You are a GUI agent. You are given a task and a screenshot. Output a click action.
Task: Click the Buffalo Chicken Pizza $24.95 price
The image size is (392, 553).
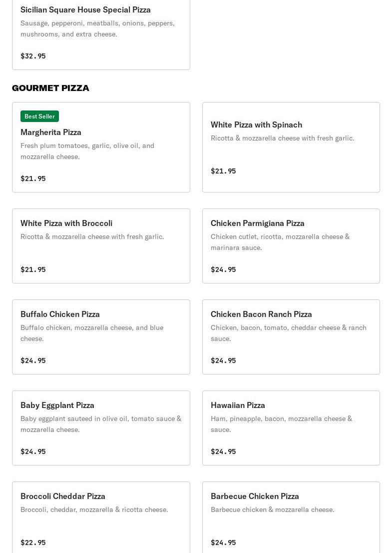click(33, 360)
